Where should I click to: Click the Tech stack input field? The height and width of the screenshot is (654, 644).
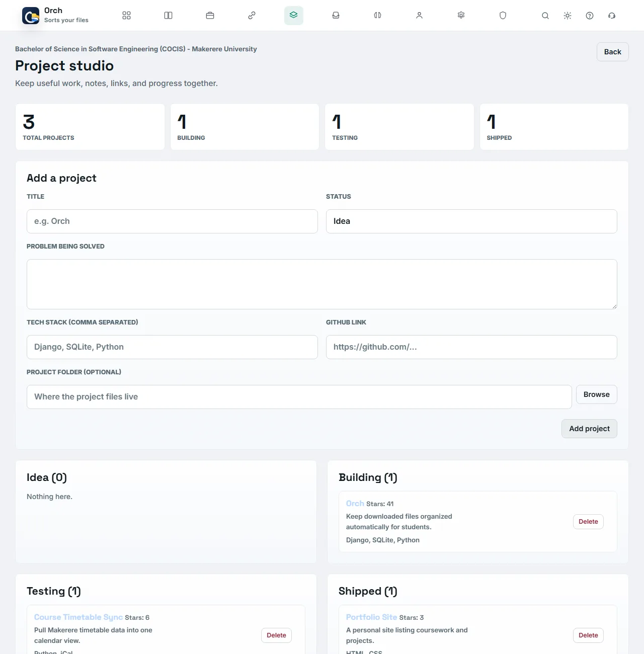tap(172, 347)
